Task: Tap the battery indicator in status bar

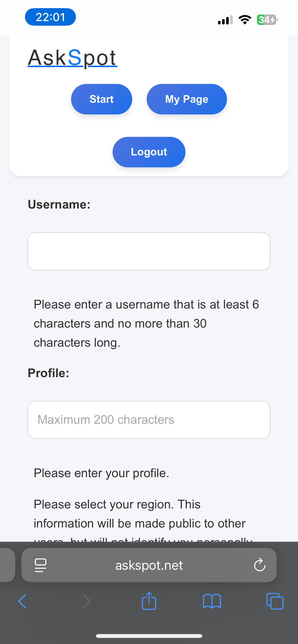Action: pos(267,20)
